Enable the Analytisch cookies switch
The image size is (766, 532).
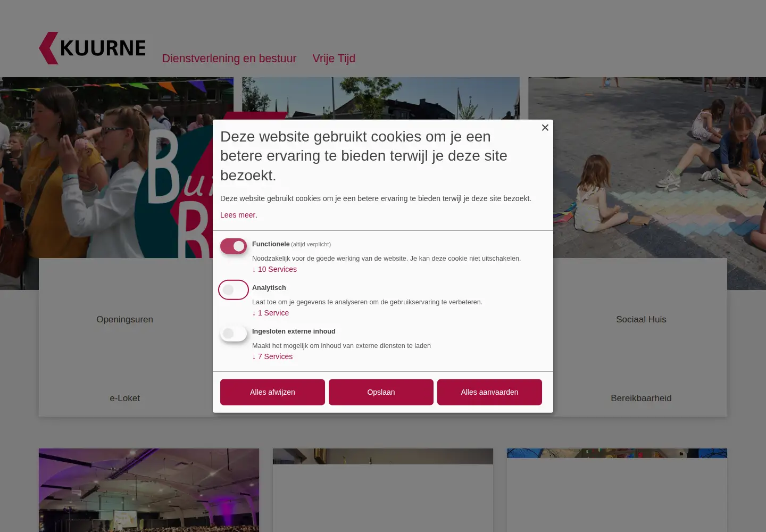[x=234, y=290]
